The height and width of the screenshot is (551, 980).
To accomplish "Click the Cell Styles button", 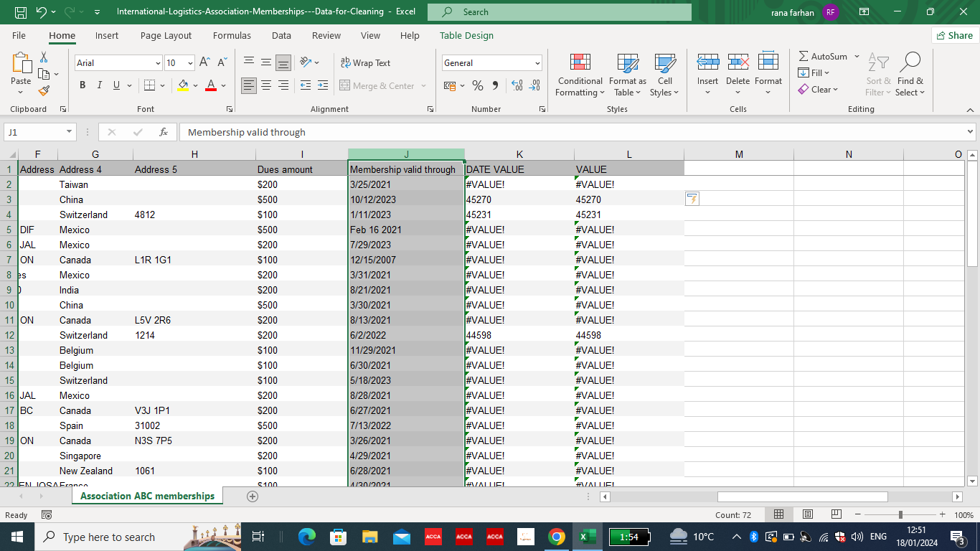I will (665, 75).
